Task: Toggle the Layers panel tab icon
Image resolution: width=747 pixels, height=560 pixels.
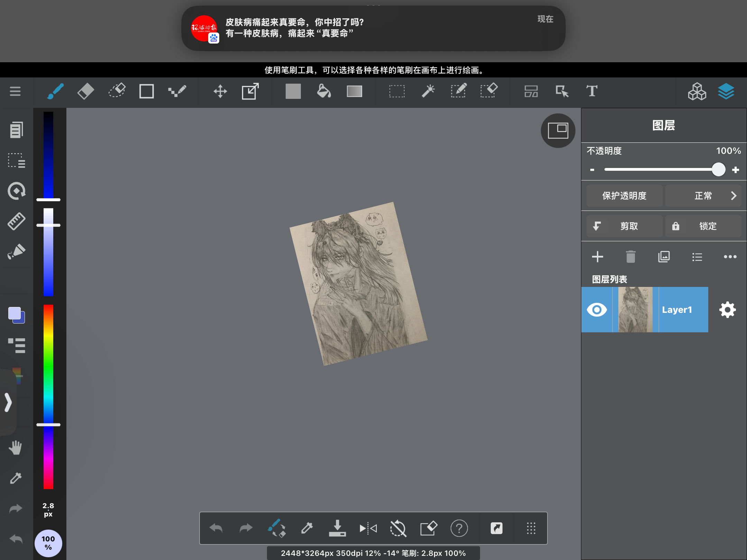Action: 726,92
